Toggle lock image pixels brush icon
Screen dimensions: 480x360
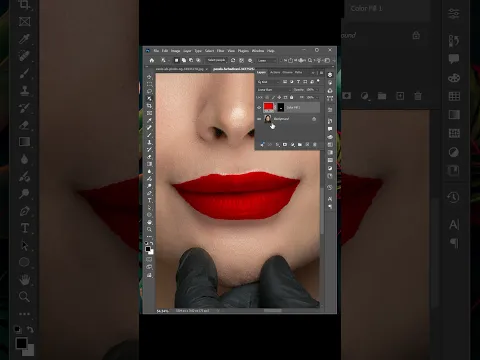tap(273, 98)
